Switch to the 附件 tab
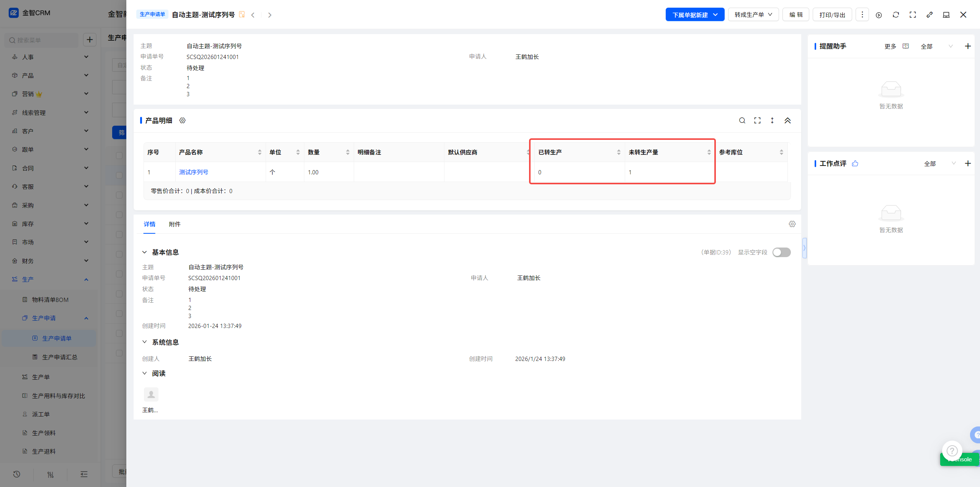This screenshot has width=980, height=487. [175, 224]
